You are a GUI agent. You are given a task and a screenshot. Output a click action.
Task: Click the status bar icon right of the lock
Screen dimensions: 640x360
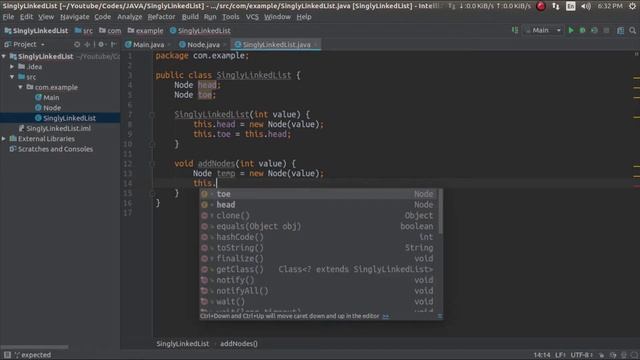click(x=613, y=355)
